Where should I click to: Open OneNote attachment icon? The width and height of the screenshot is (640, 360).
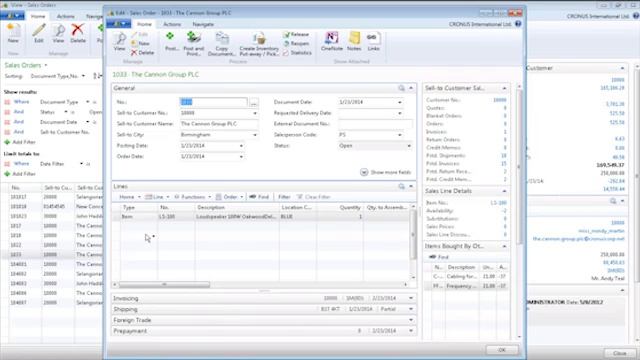tap(331, 42)
